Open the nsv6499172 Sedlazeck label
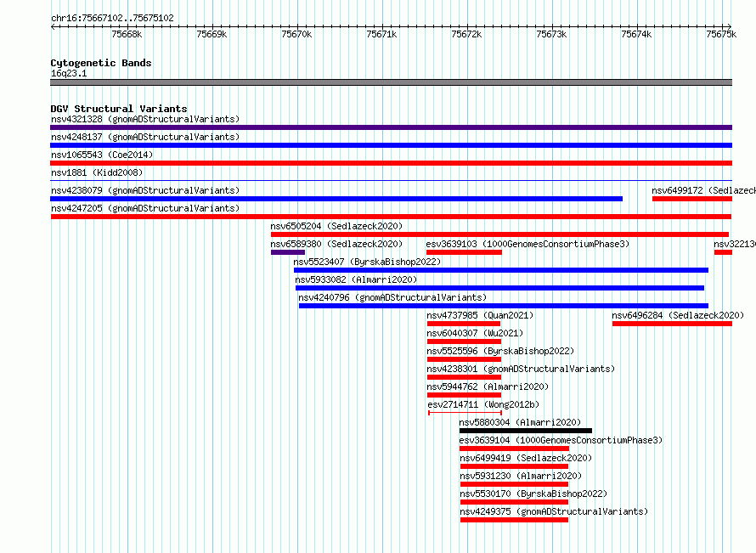 tap(704, 190)
